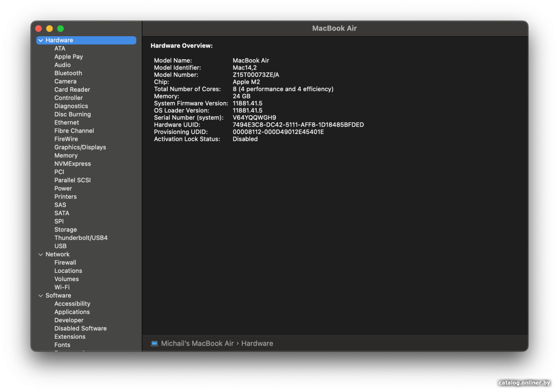Show the Storage information

66,230
